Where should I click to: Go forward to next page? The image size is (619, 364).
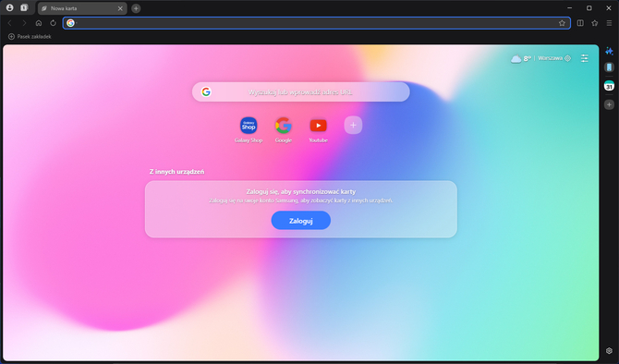24,23
